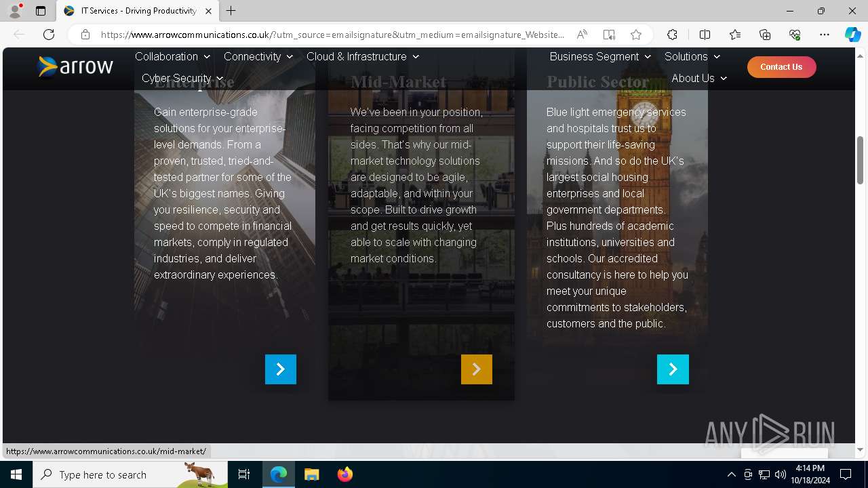Reload the page with refresh icon
The width and height of the screenshot is (868, 488).
49,35
